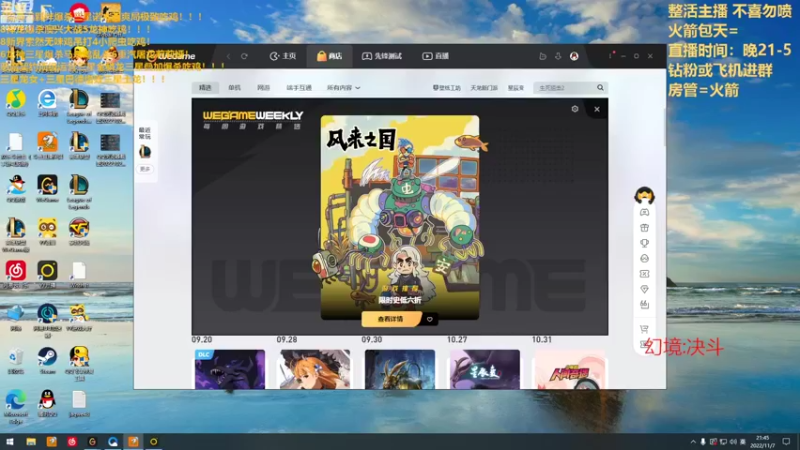Open QQ Music desktop shortcut

tap(16, 103)
